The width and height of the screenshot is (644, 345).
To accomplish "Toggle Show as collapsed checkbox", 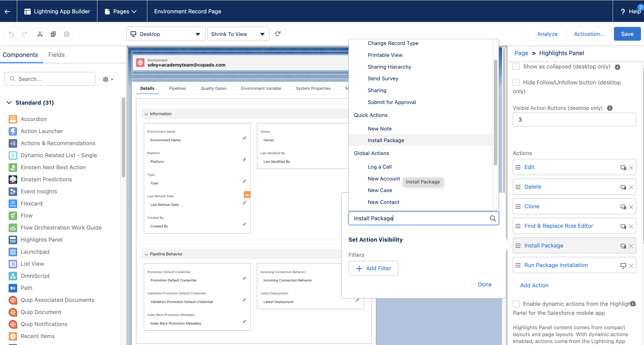I will click(x=516, y=67).
